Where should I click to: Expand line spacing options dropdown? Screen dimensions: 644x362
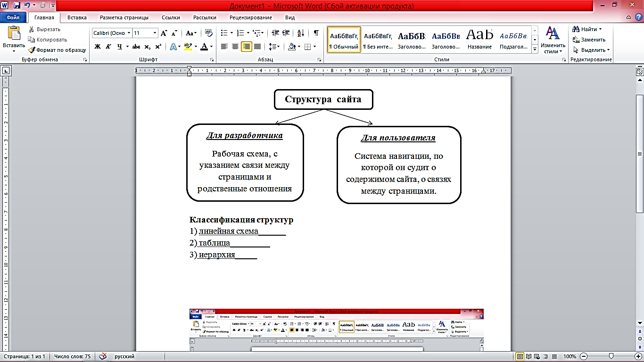pos(279,47)
